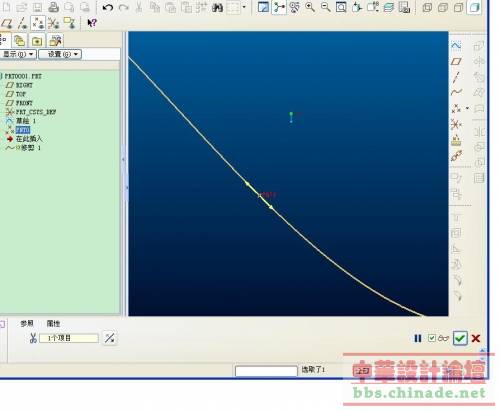Open the 参照 tab in dashboard
This screenshot has height=411, width=500.
pos(27,323)
